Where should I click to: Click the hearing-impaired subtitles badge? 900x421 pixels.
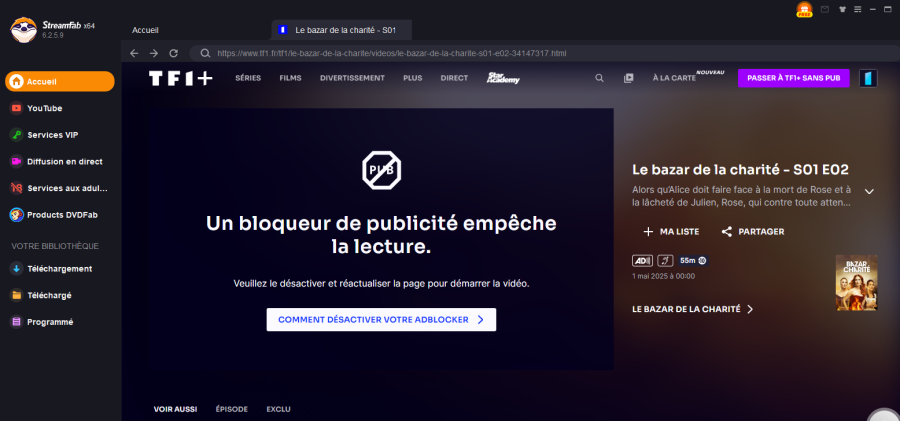click(x=665, y=261)
